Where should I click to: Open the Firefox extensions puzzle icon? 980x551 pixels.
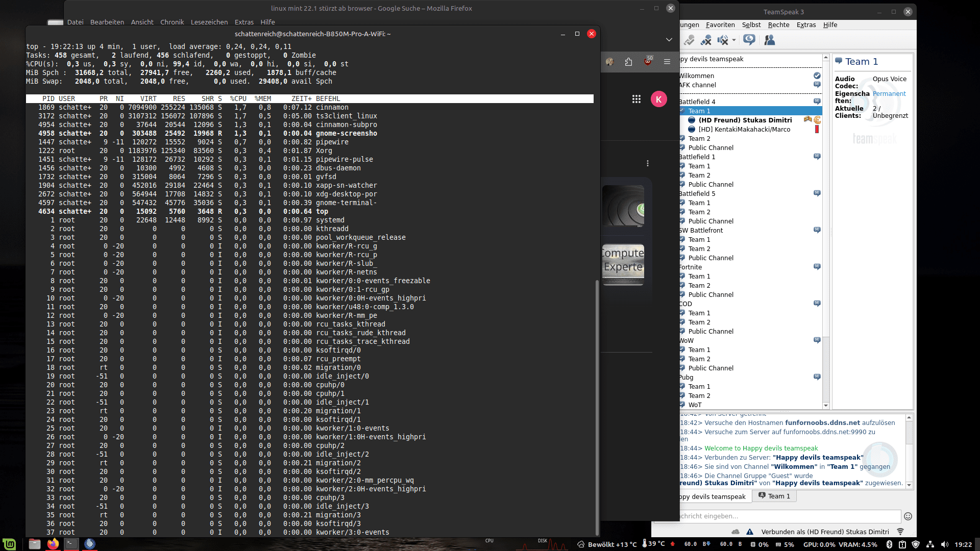pyautogui.click(x=628, y=62)
